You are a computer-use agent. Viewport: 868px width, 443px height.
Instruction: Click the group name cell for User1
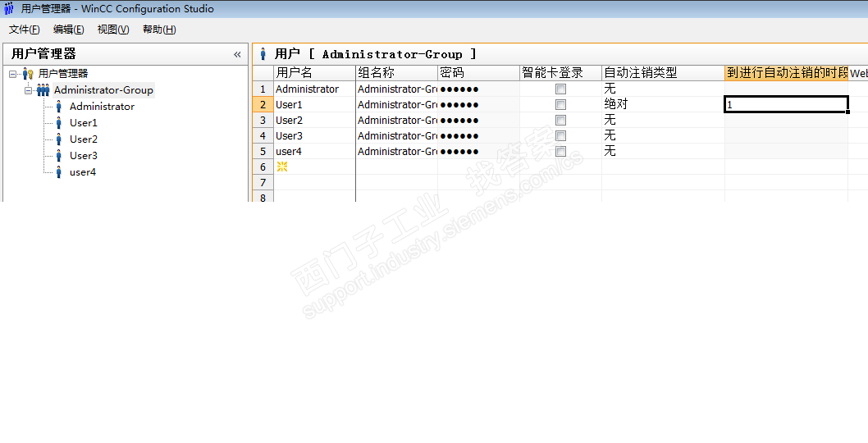[x=396, y=105]
